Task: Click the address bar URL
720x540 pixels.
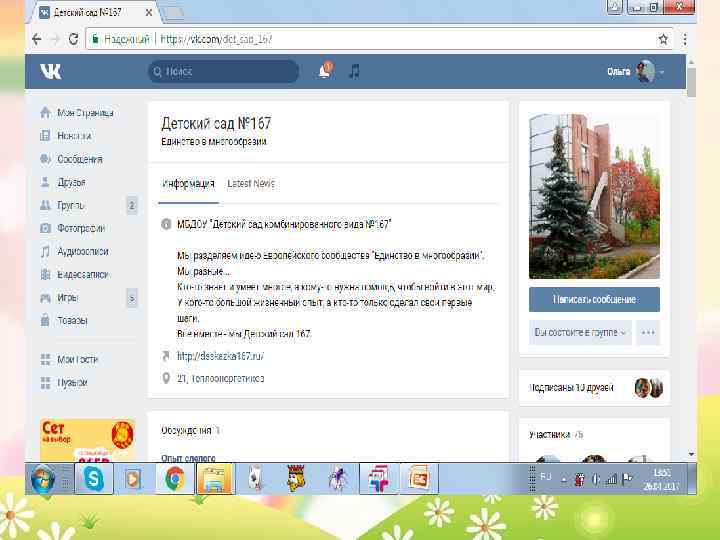Action: 216,39
